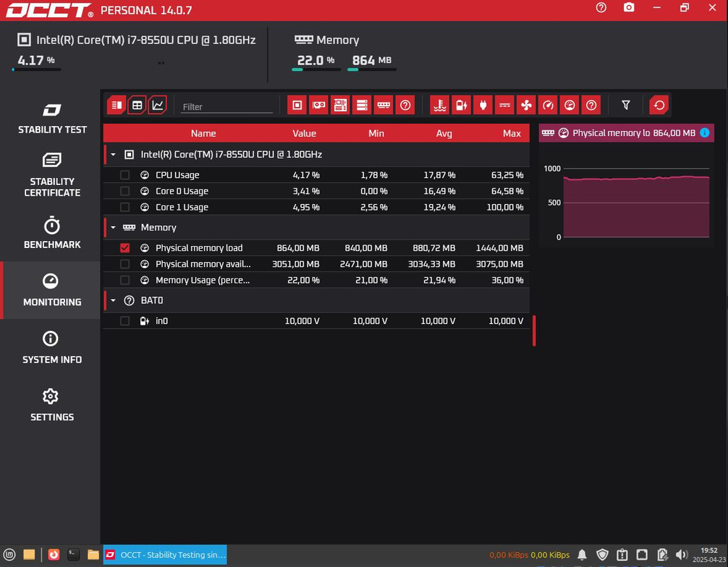Viewport: 728px width, 567px height.
Task: Click the Physical memory graph header title
Action: click(610, 133)
